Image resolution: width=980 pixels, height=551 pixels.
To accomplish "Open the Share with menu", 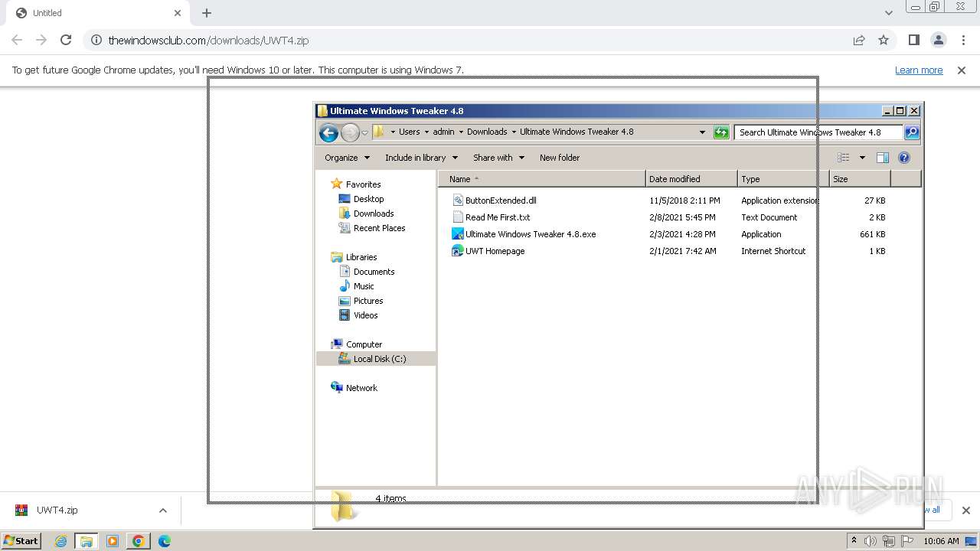I will [498, 158].
